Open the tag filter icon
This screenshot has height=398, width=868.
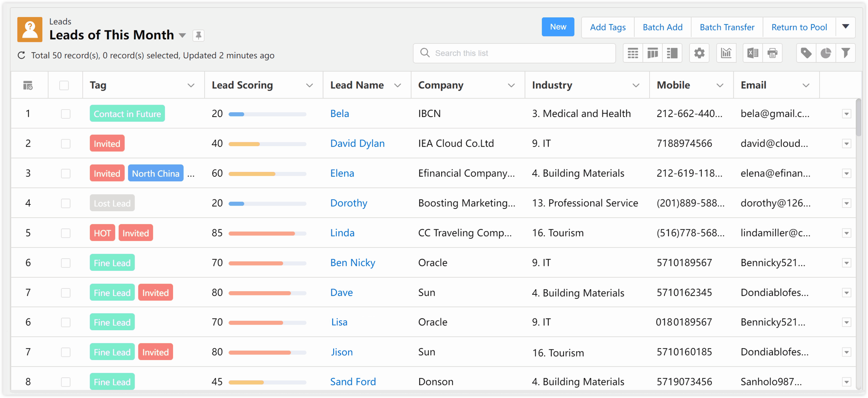click(806, 53)
